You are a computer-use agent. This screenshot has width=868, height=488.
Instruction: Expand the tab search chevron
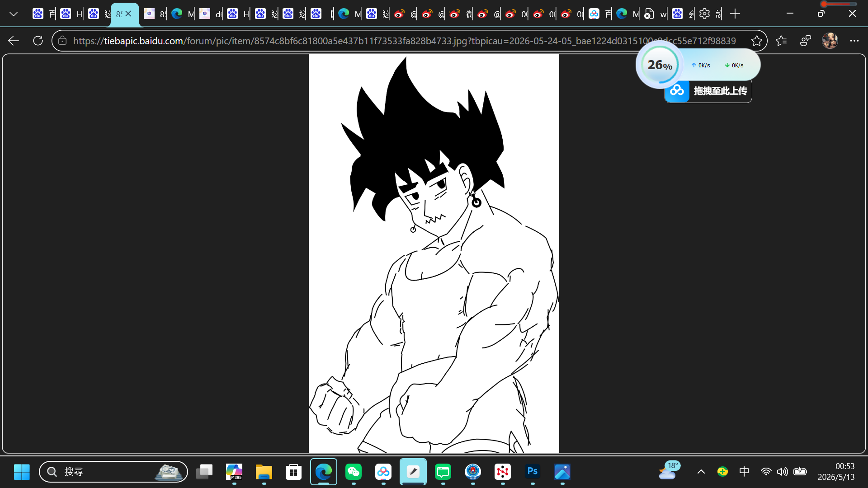tap(14, 14)
